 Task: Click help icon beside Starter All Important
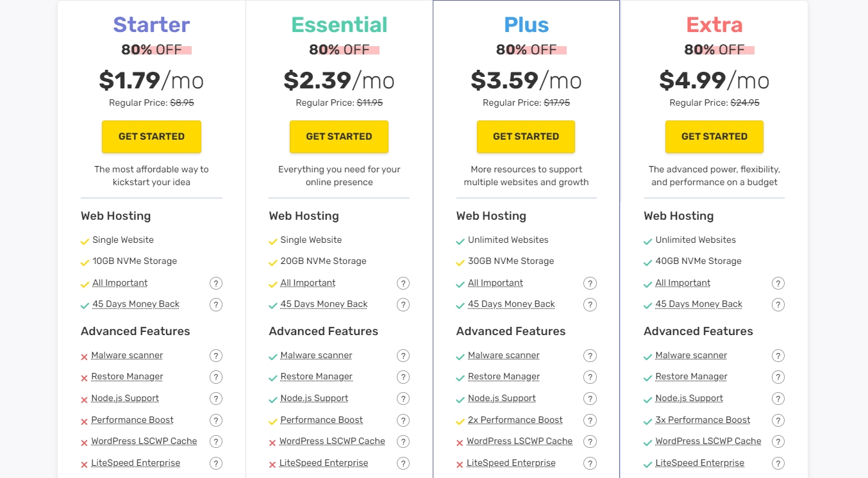(216, 283)
